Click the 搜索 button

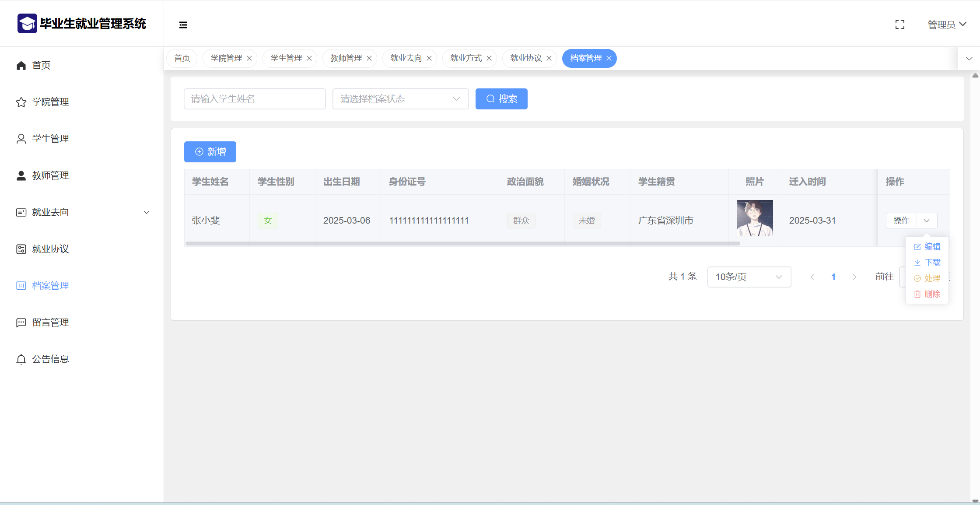[501, 99]
